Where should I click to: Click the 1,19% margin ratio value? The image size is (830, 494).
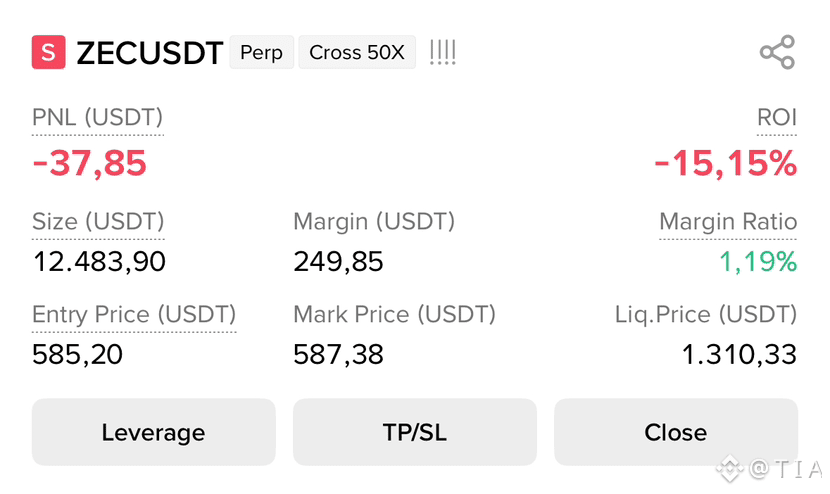pos(758,262)
